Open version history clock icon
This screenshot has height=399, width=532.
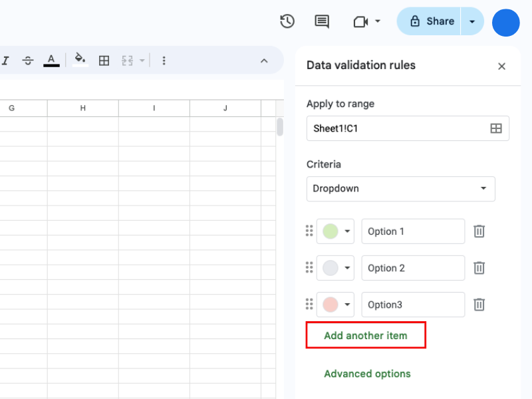287,21
